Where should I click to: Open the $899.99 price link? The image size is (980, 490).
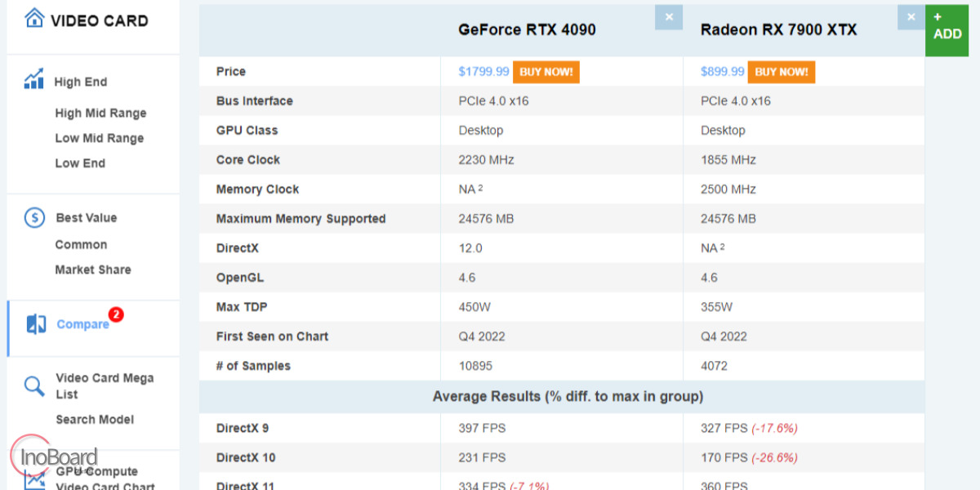pos(723,72)
